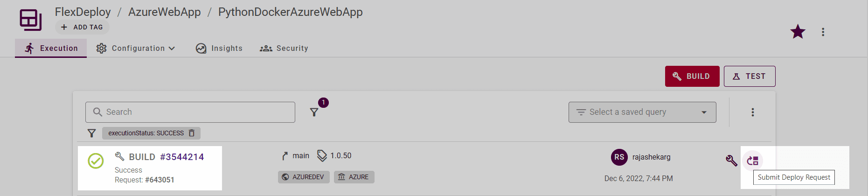This screenshot has width=868, height=196.
Task: Open the filter funnel with badge 1
Action: pos(314,112)
